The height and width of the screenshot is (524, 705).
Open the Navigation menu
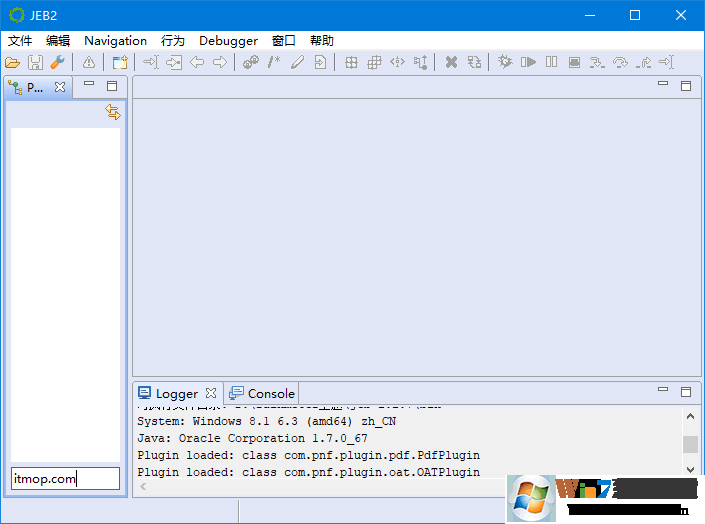click(x=115, y=41)
